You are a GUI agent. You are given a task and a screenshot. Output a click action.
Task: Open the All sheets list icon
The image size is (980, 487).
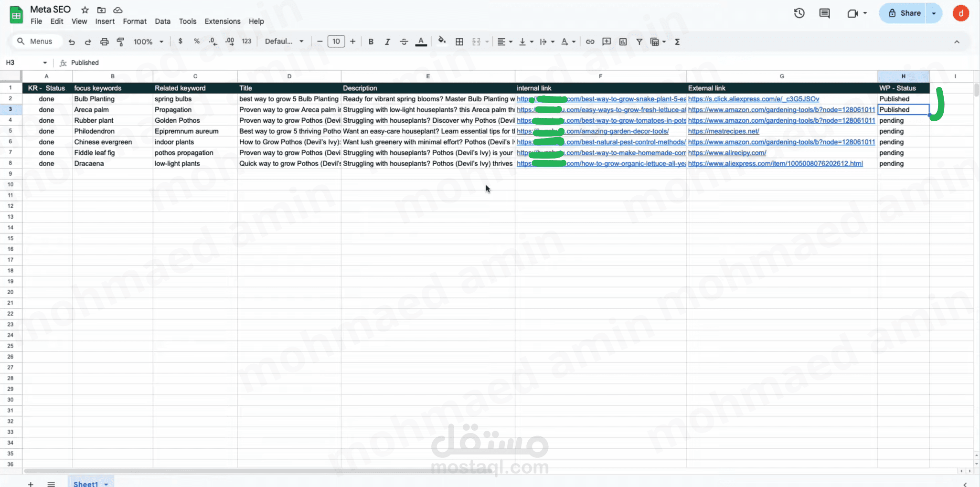coord(51,484)
